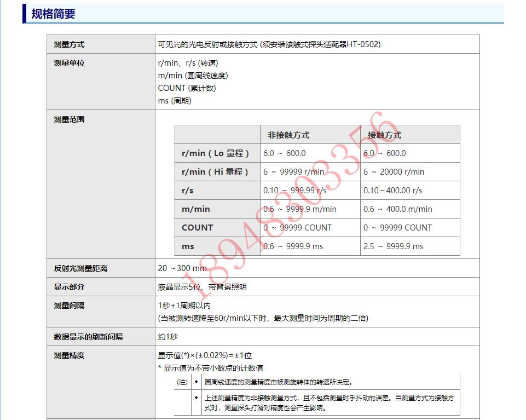Click the note about 60r/min measurement time

tap(263, 318)
